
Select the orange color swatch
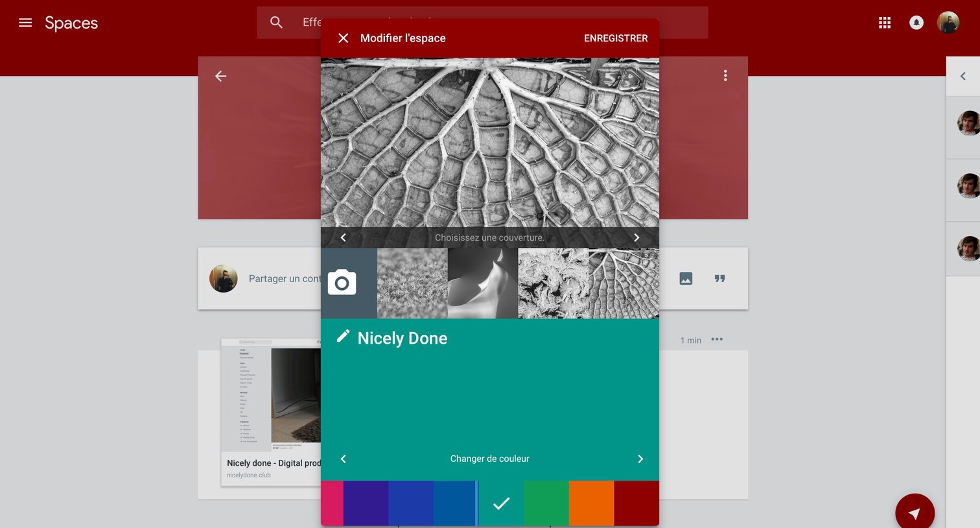(591, 503)
